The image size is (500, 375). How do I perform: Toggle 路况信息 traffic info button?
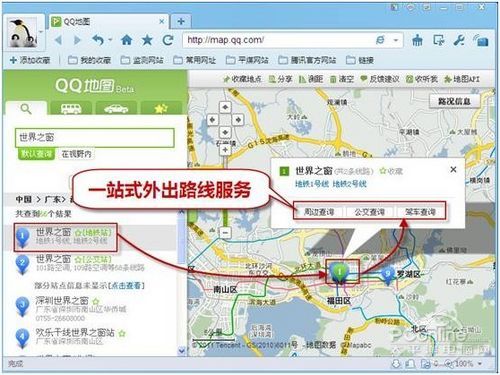(454, 101)
